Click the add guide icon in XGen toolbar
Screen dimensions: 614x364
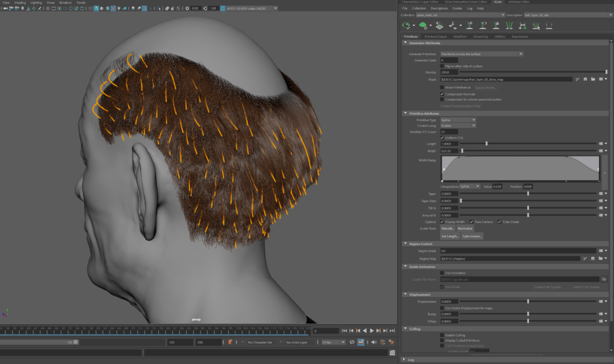[469, 25]
